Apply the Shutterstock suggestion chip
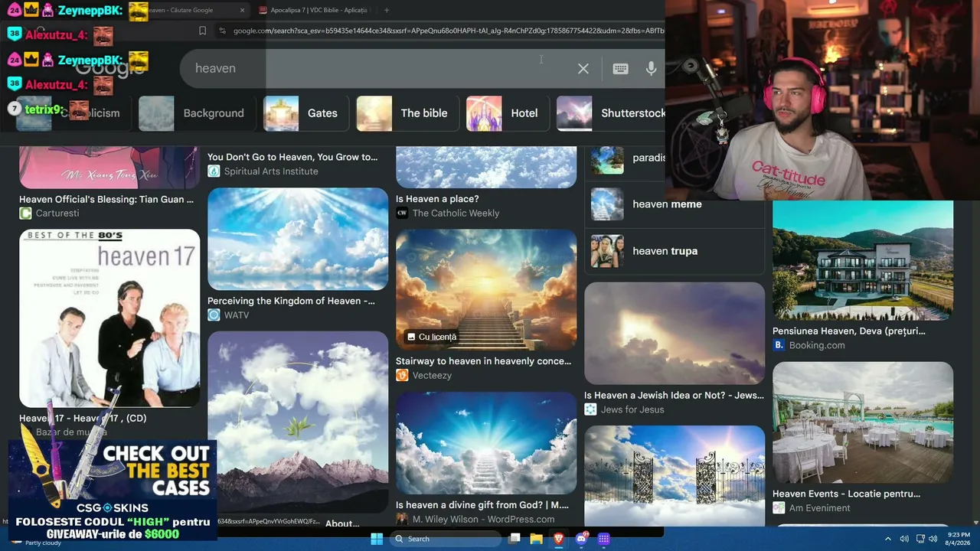This screenshot has width=980, height=551. tap(611, 113)
